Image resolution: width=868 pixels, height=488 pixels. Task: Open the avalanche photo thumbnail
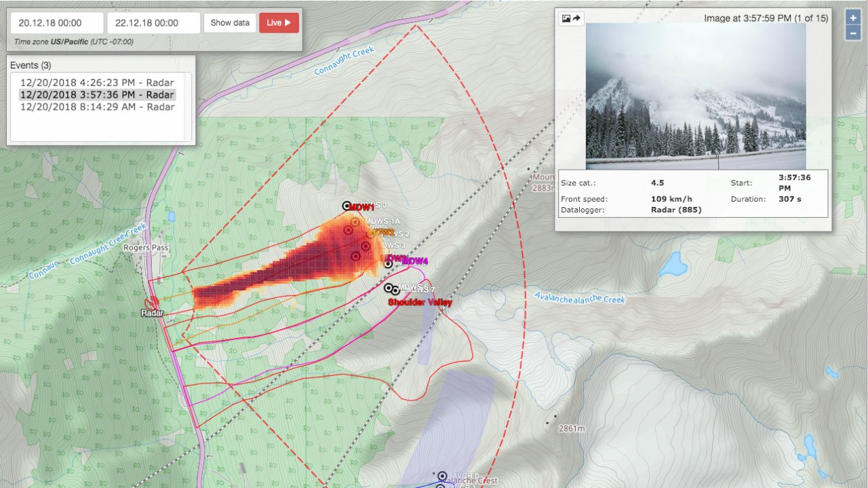tap(696, 96)
